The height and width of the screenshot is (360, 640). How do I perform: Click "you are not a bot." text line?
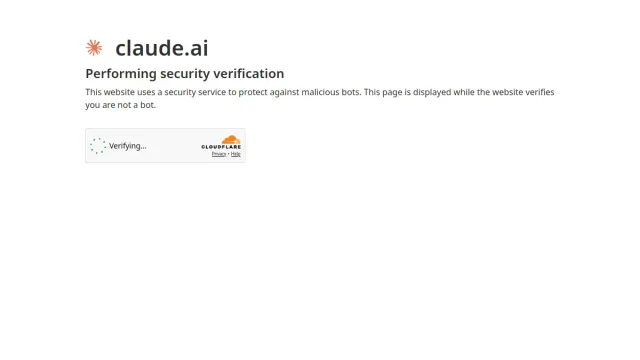120,105
